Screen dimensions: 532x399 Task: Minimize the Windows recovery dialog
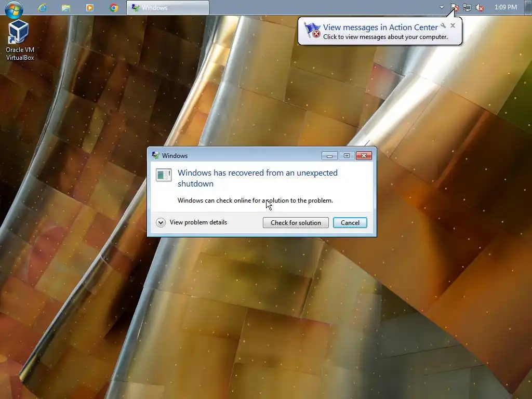pos(329,156)
